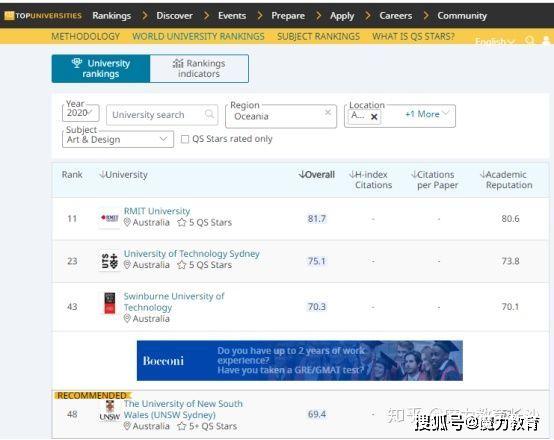Open the Apply menu
554x440 pixels.
[x=342, y=16]
